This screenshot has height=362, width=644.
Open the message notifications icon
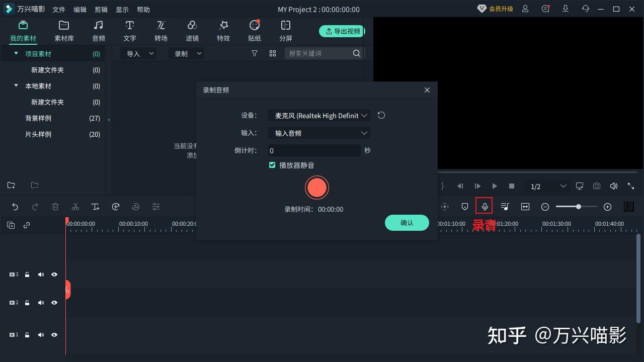click(545, 9)
